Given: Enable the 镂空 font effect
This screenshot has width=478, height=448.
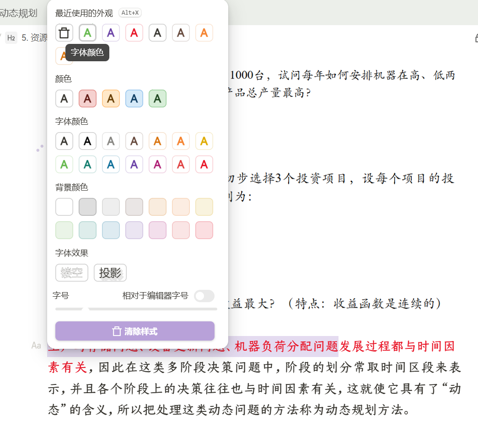Looking at the screenshot, I should [72, 273].
